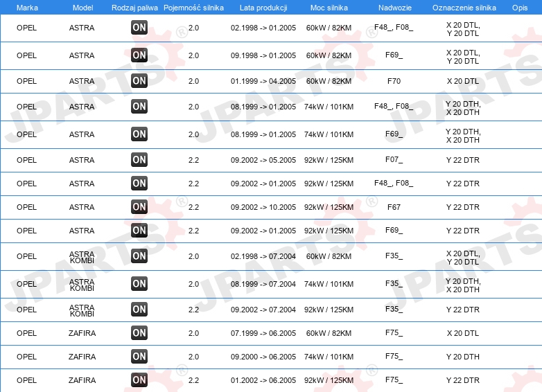
Task: Click the ON icon in the 74kW F48_, F08_ row
Action: click(139, 107)
